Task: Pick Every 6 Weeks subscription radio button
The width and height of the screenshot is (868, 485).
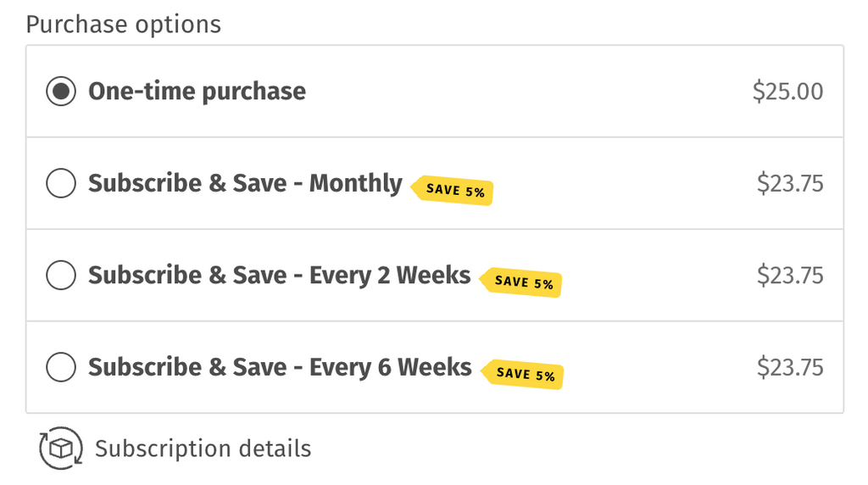Action: 61,367
